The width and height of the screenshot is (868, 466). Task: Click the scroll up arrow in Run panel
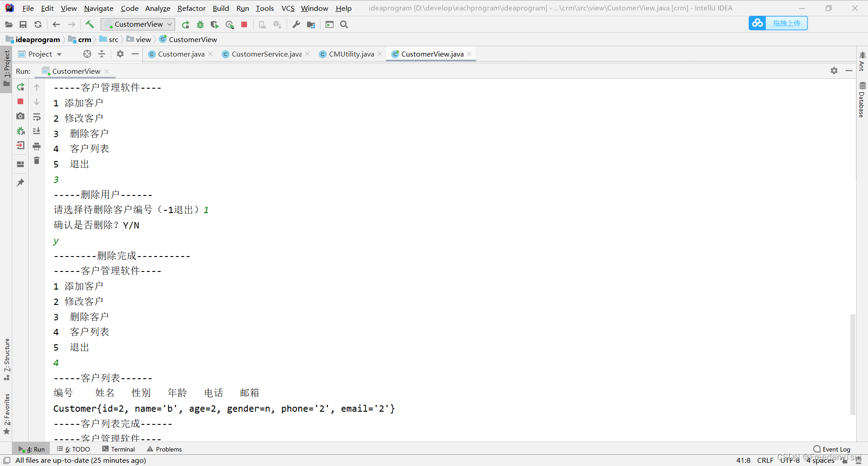[x=37, y=87]
